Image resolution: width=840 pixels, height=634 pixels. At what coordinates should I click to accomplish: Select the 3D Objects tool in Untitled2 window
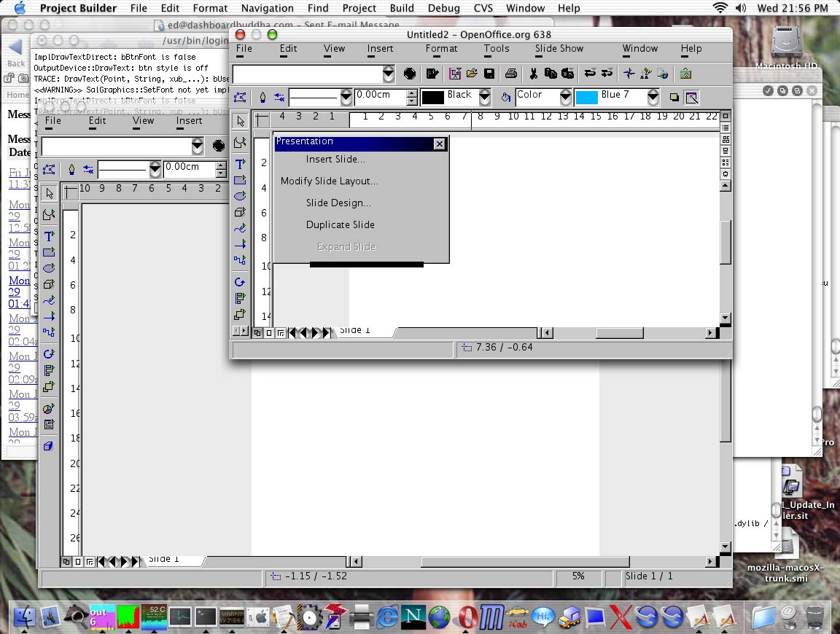(x=240, y=212)
